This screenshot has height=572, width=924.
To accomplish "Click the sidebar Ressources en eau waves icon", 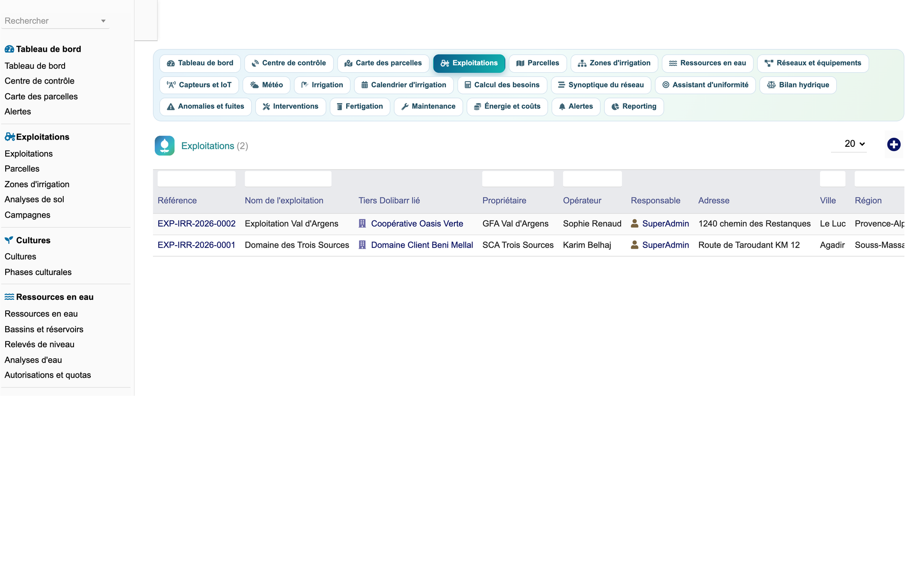I will [x=9, y=297].
